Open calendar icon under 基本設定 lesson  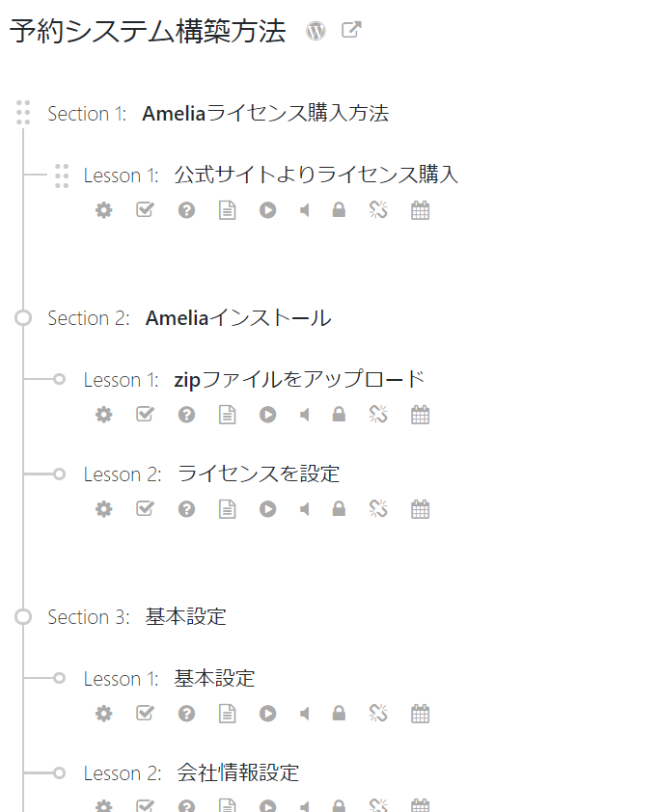click(x=420, y=714)
